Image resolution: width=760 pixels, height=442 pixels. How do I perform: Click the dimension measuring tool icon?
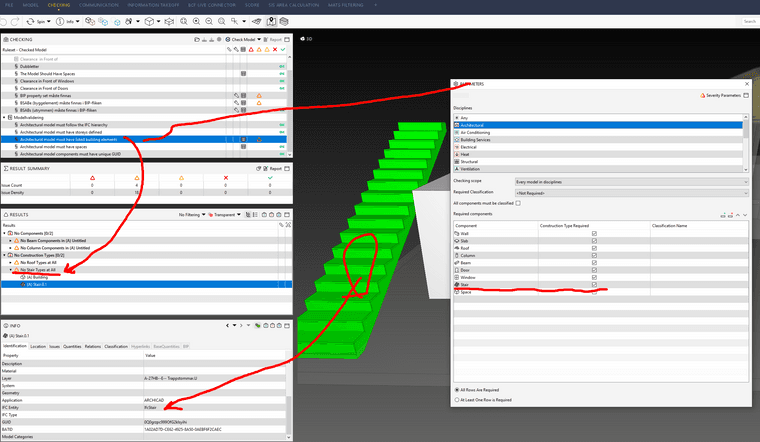click(x=235, y=21)
